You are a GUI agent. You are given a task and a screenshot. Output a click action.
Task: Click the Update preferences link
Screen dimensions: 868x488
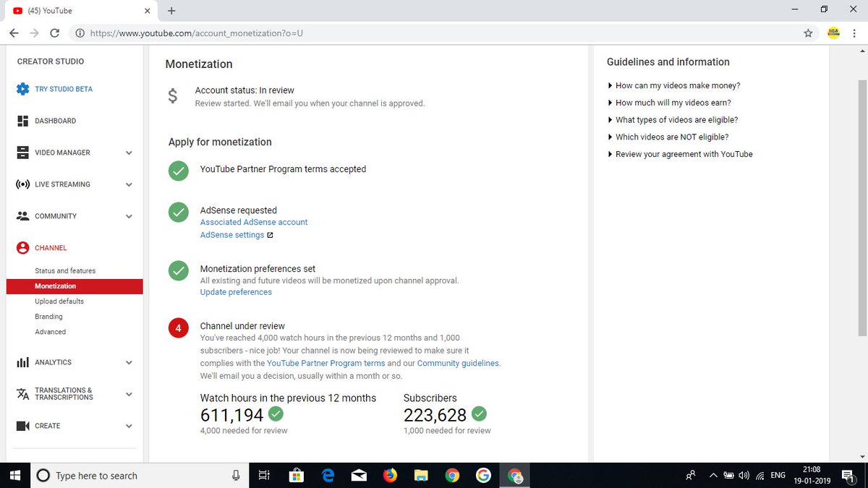click(236, 292)
